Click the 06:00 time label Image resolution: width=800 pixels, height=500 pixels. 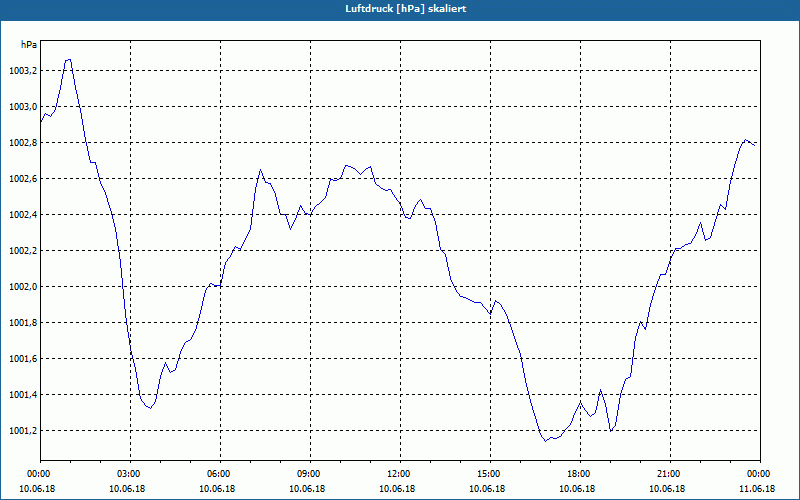220,474
